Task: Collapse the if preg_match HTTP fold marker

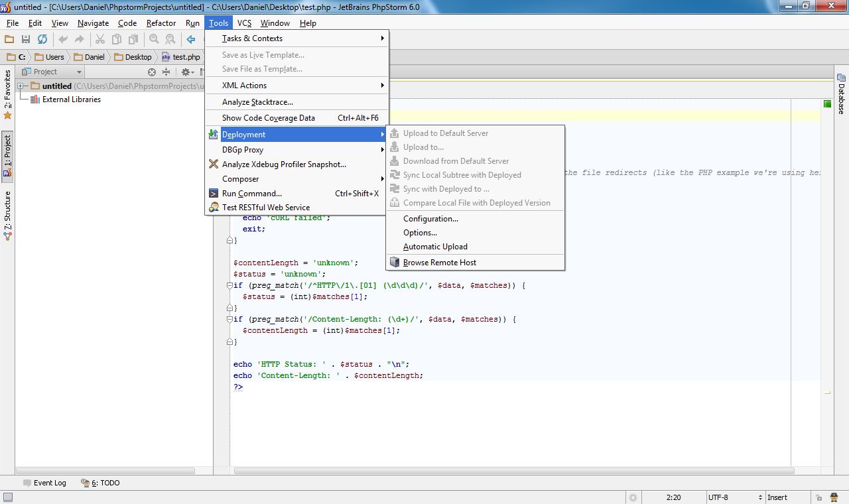Action: (x=229, y=286)
